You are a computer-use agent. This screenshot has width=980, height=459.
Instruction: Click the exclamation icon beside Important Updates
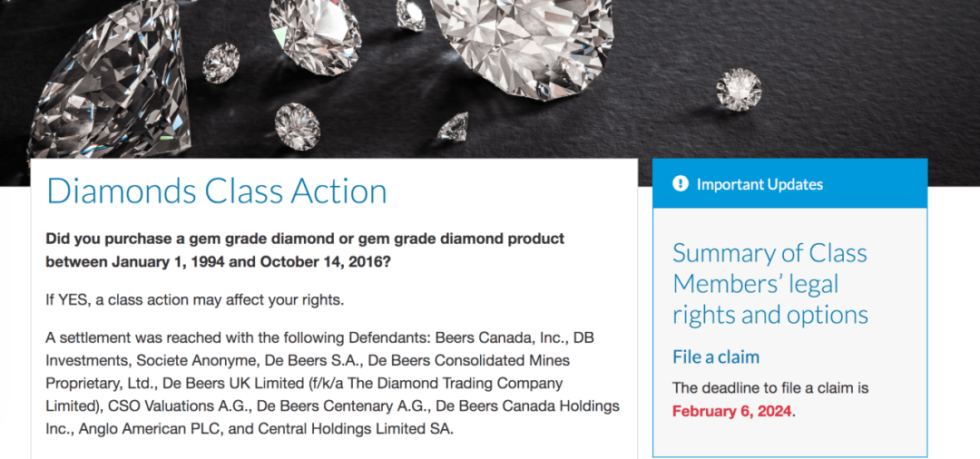pos(680,183)
